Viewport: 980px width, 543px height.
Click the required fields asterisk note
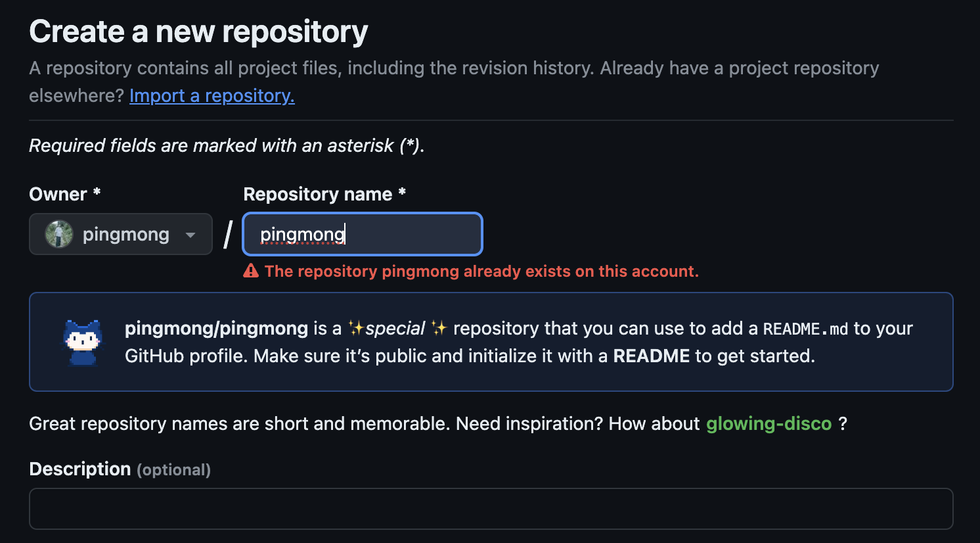(x=227, y=145)
